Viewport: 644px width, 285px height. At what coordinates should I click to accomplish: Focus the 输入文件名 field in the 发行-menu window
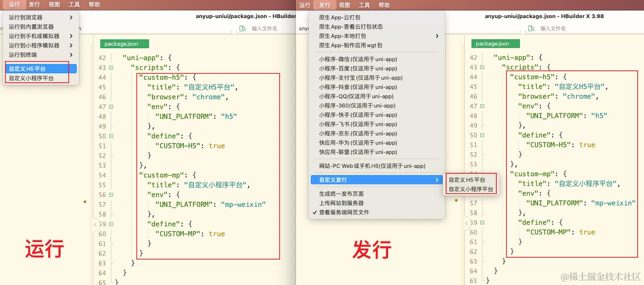(553, 29)
